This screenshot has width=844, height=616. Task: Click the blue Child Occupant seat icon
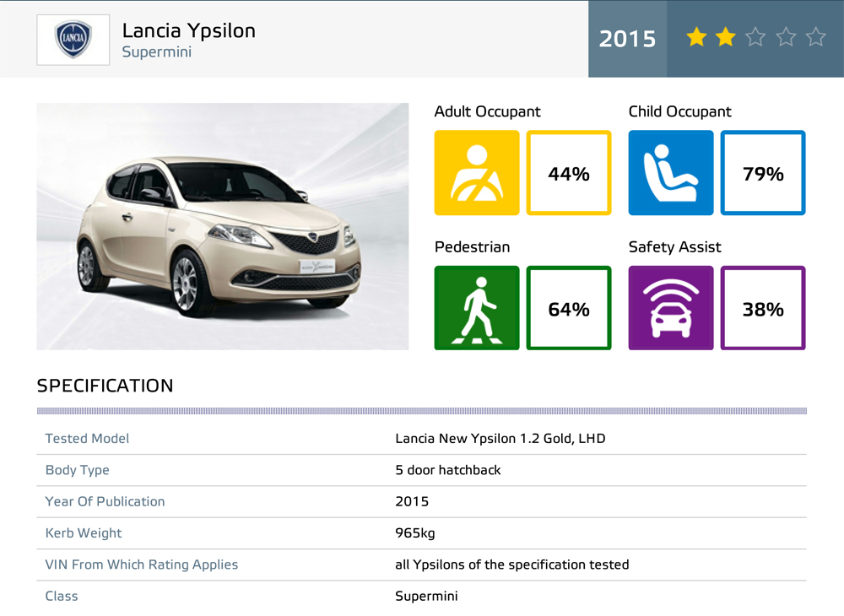point(671,173)
